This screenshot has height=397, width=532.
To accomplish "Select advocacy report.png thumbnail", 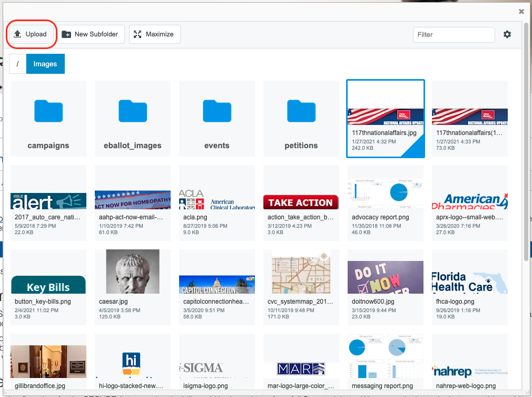I will (x=386, y=203).
